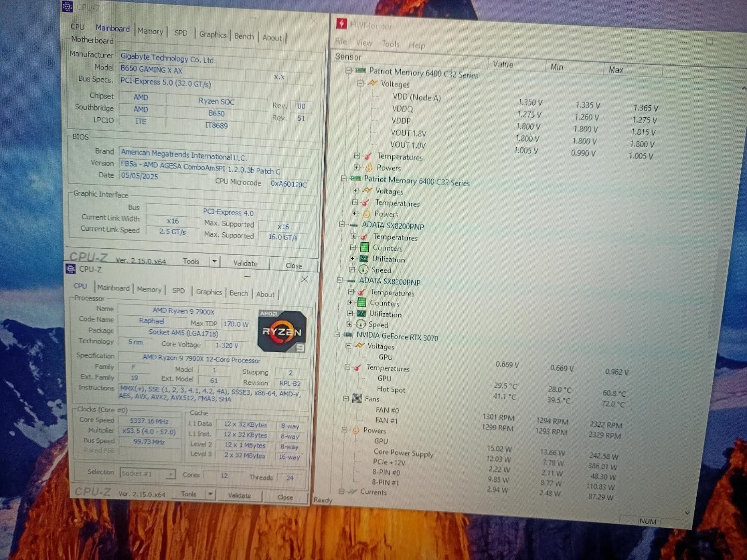Viewport: 747px width, 560px height.
Task: Click the upper CPU-Z title bar icon
Action: [x=68, y=6]
